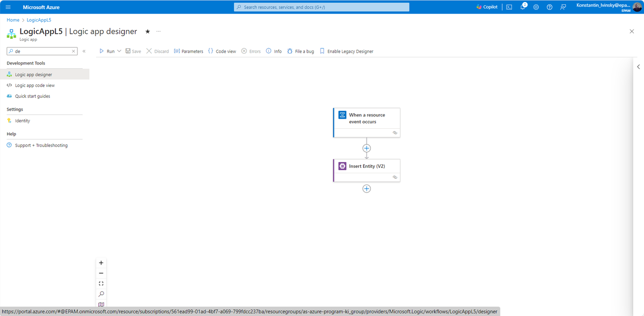Click the connection link icon on the trigger card

click(x=395, y=132)
